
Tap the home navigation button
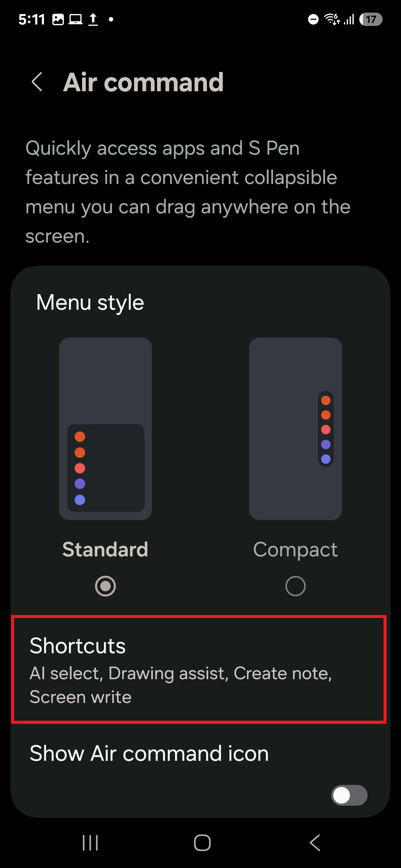pos(202,842)
